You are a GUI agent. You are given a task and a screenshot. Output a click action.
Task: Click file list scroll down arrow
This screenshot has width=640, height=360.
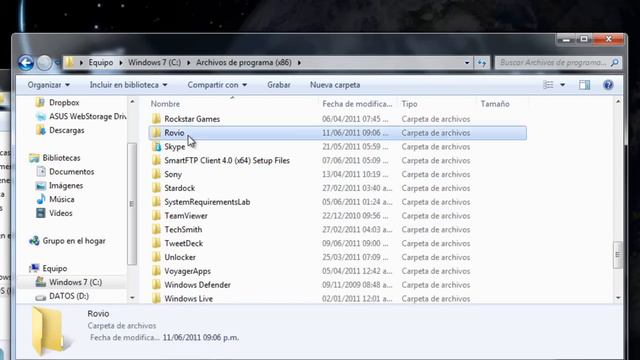click(618, 298)
